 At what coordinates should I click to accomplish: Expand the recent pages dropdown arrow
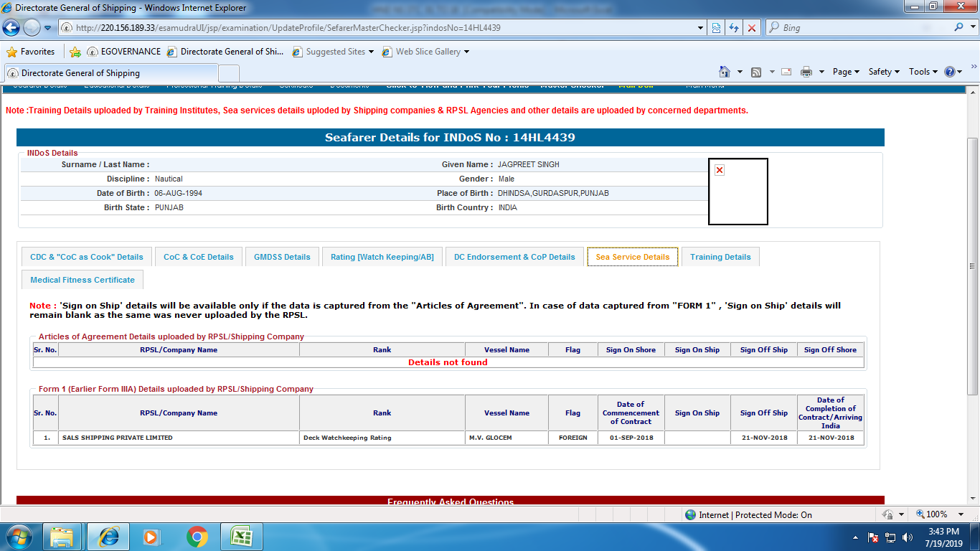(47, 28)
